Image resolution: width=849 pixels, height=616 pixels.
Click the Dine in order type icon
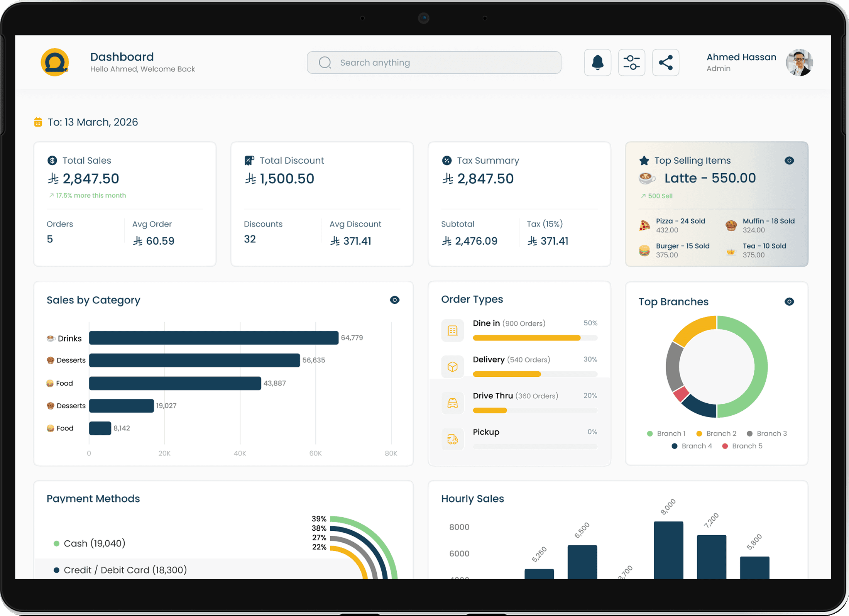pyautogui.click(x=452, y=330)
